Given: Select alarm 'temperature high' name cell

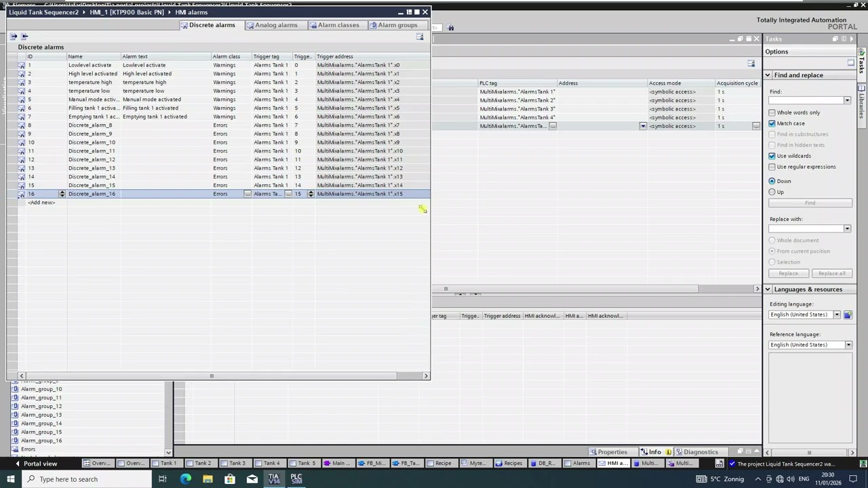Looking at the screenshot, I should 94,82.
